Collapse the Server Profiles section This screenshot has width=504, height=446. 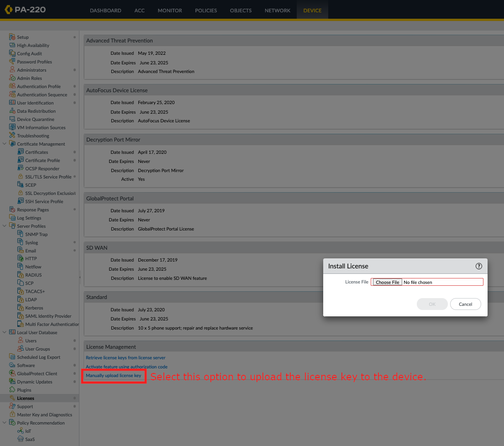[x=4, y=226]
